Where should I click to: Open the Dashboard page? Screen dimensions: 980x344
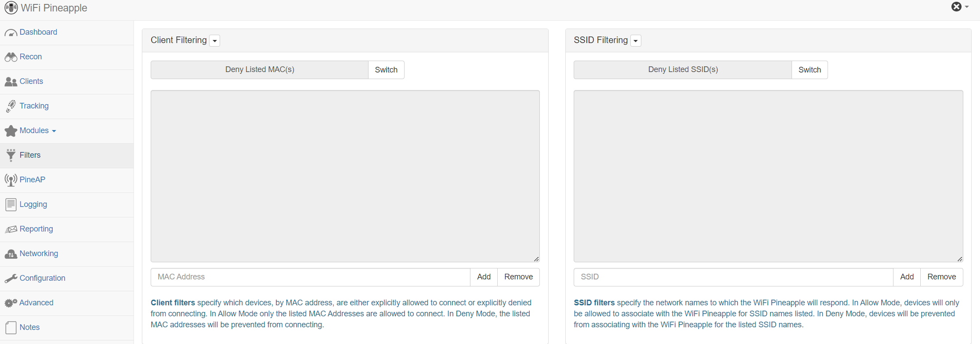tap(38, 32)
